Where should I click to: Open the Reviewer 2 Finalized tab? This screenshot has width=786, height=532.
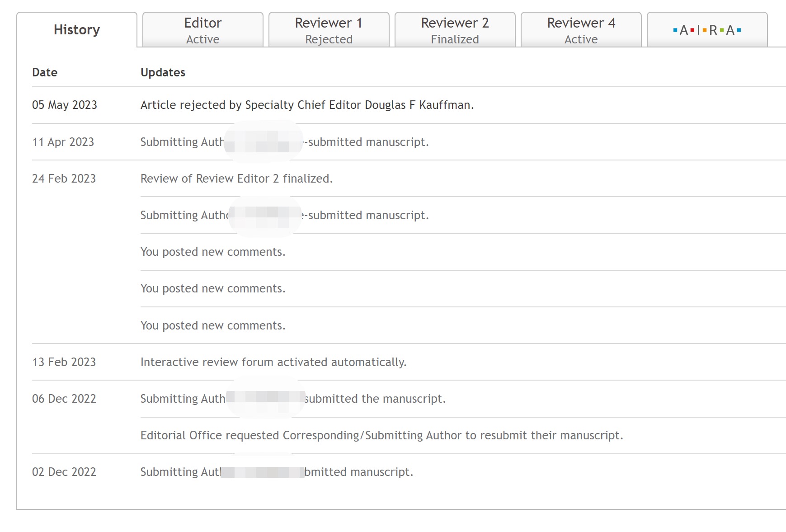click(455, 30)
